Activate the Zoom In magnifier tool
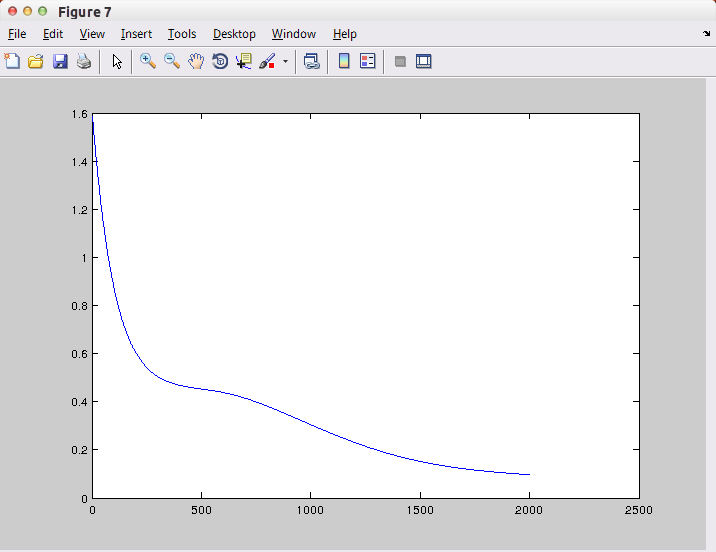Screen dimensions: 716x552 147,61
